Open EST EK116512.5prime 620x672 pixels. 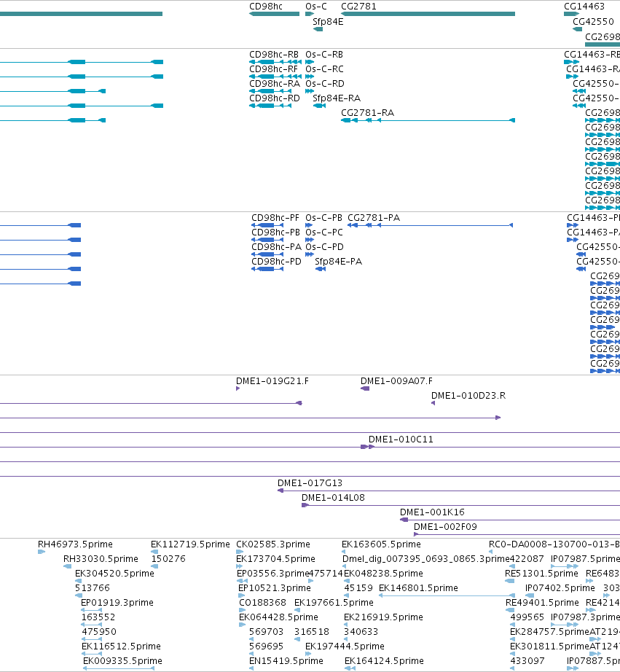[x=121, y=646]
